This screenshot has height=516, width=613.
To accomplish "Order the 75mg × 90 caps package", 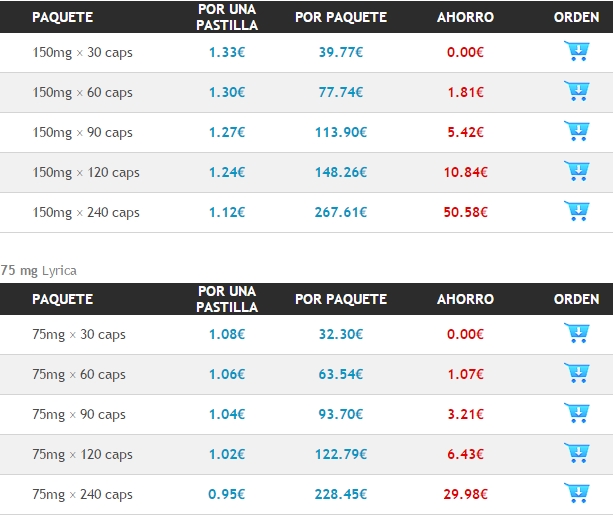I will pyautogui.click(x=577, y=413).
